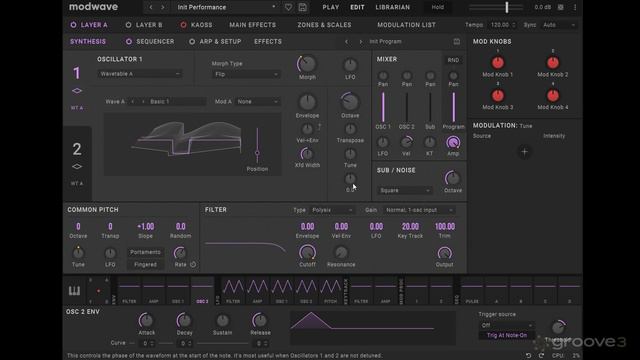This screenshot has width=640, height=360.
Task: Toggle the Kaoss power circle
Action: (x=183, y=25)
